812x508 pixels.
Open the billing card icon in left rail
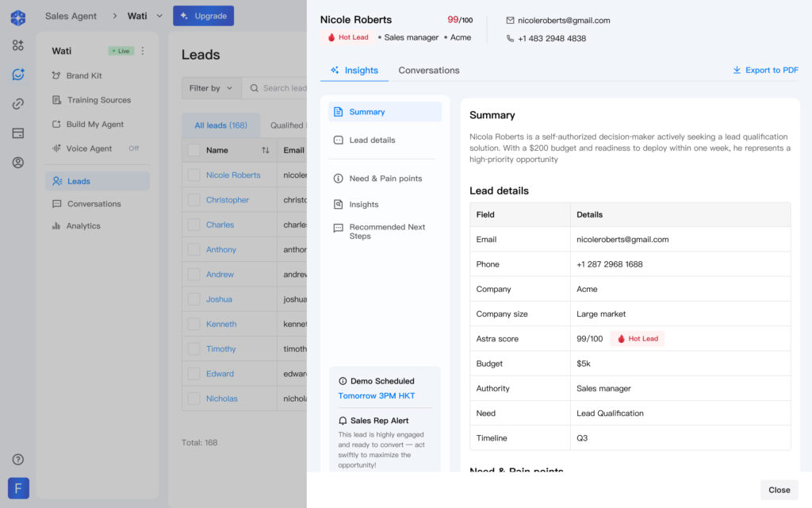[17, 133]
